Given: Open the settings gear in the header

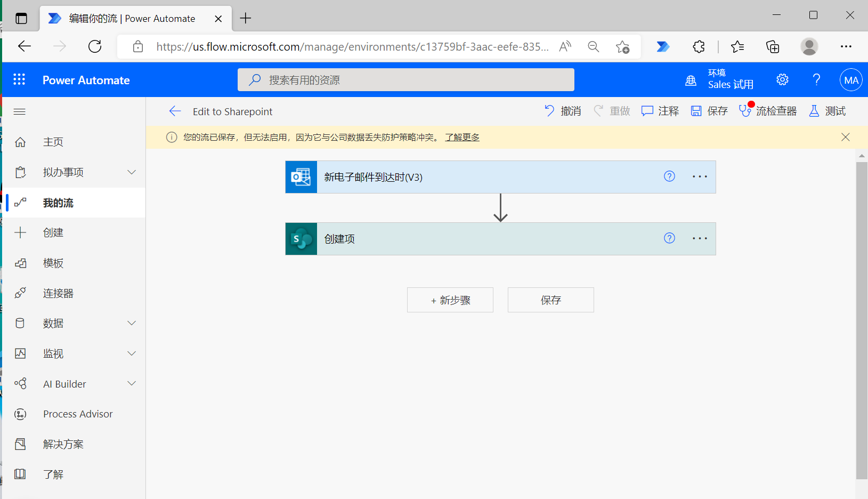Looking at the screenshot, I should click(x=782, y=79).
